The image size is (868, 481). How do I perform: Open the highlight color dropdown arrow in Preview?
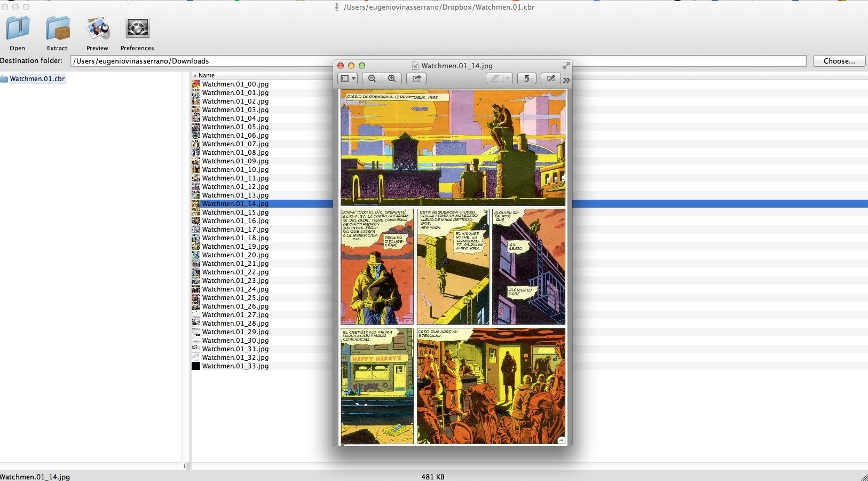pos(508,78)
